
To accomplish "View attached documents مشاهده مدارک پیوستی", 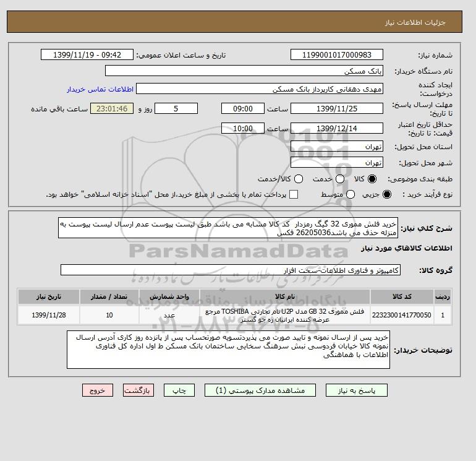I will point(260,390).
